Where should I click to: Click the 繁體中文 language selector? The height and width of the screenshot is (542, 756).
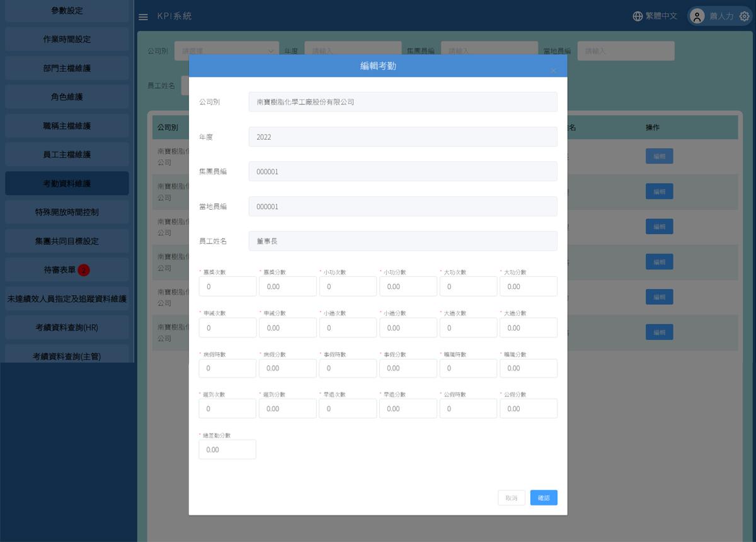[661, 16]
